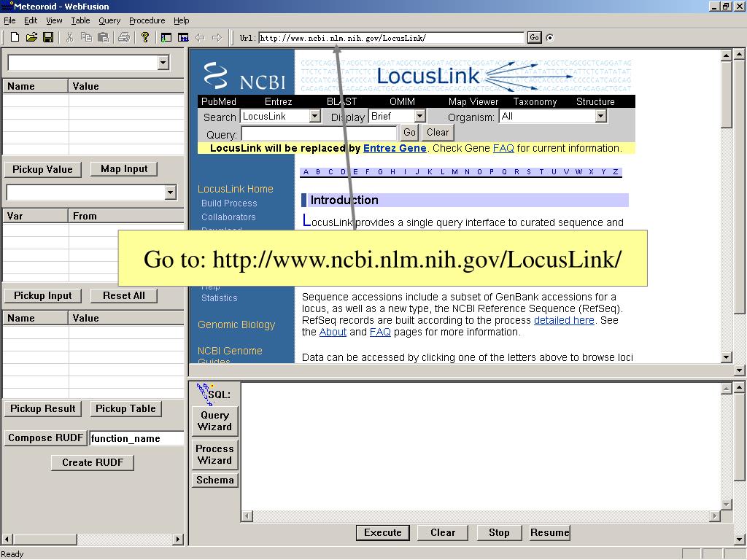Open the PubMed tab in NCBI bar
This screenshot has width=747, height=560.
coord(219,101)
